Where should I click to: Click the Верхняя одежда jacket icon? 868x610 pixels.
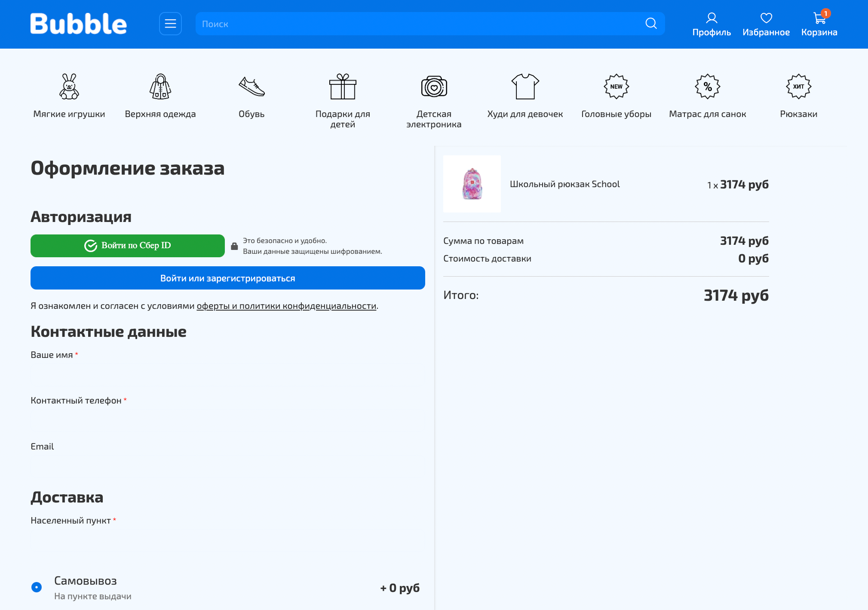tap(160, 86)
